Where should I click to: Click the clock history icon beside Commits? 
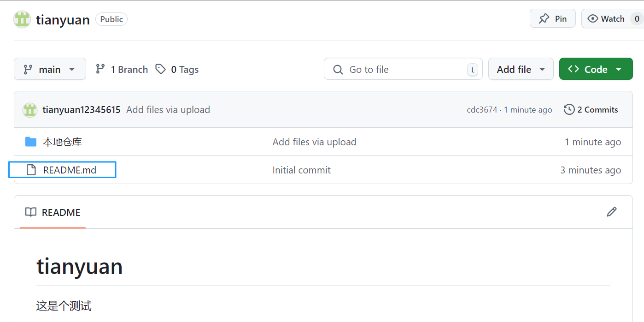coord(569,110)
